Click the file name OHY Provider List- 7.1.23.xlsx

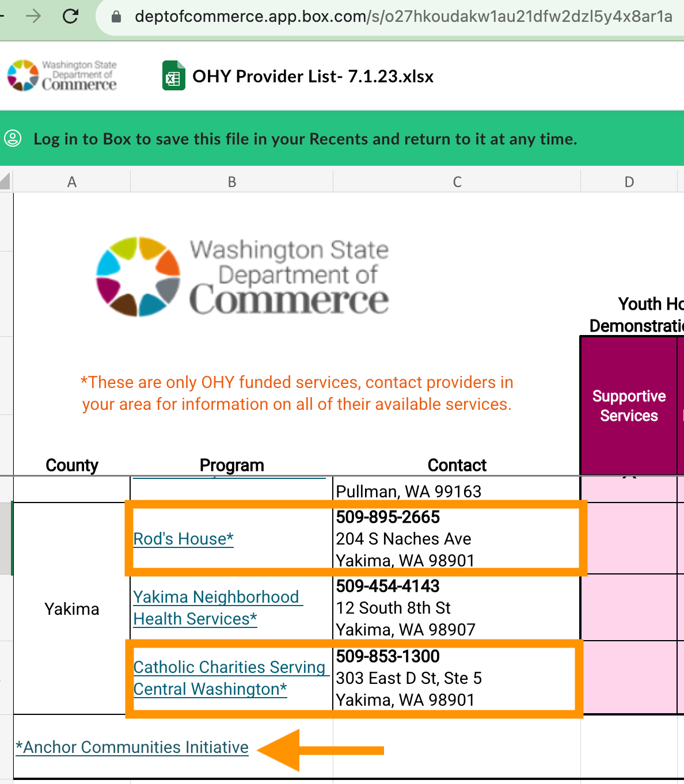pyautogui.click(x=313, y=76)
